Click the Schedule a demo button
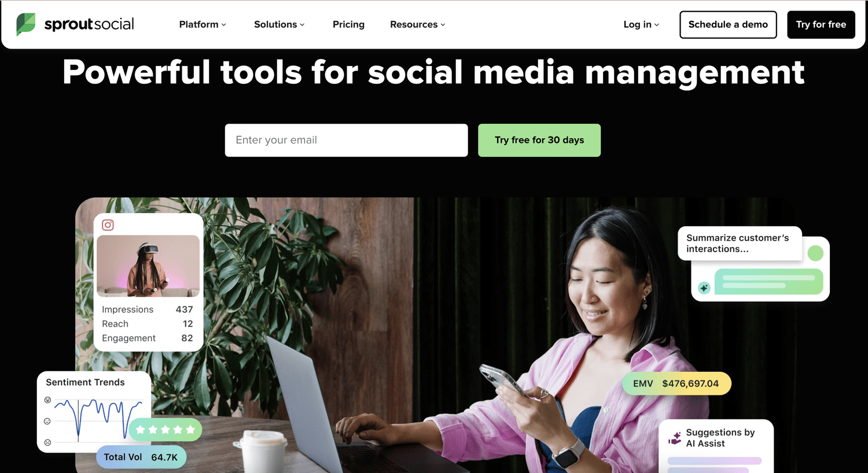 (728, 24)
